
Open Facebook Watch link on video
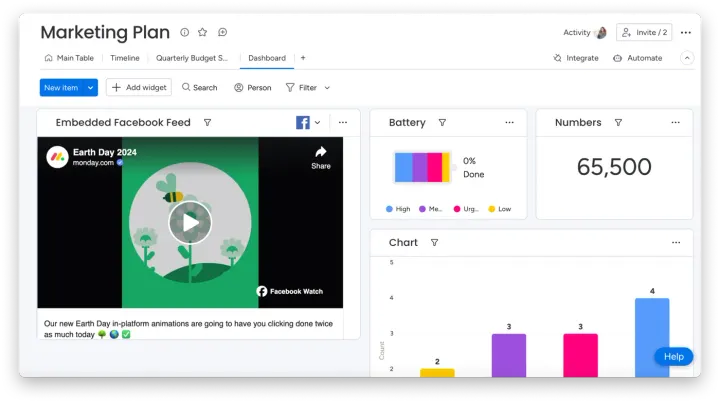coord(290,291)
